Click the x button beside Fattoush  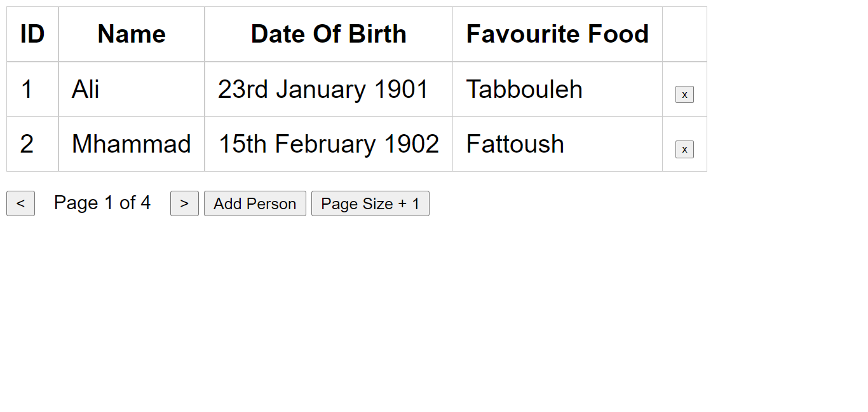[x=684, y=149]
